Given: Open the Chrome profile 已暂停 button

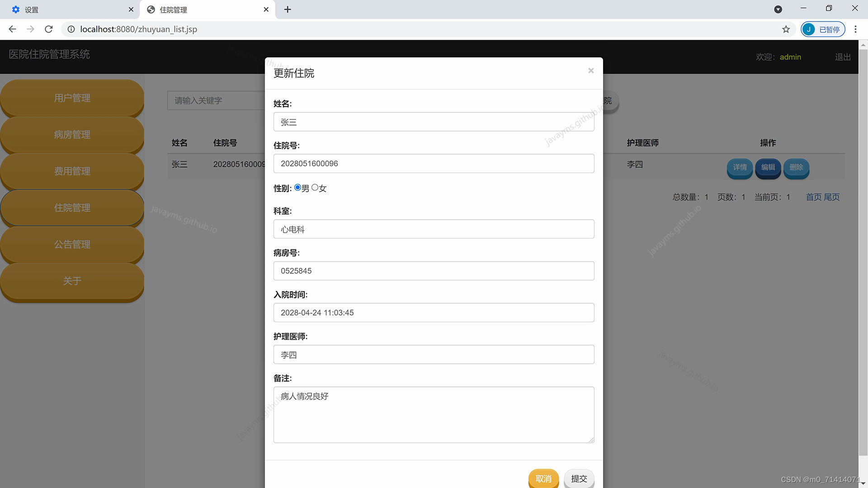Looking at the screenshot, I should [823, 29].
